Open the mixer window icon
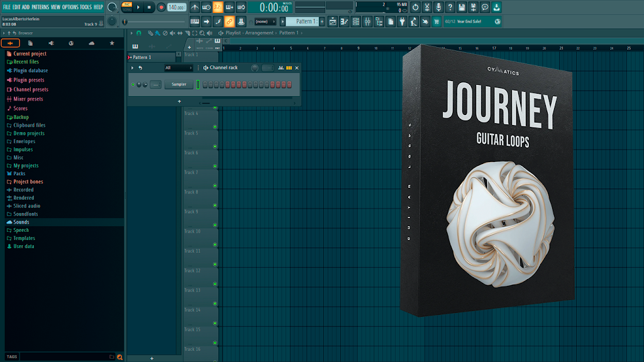Image resolution: width=644 pixels, height=362 pixels. pos(367,22)
